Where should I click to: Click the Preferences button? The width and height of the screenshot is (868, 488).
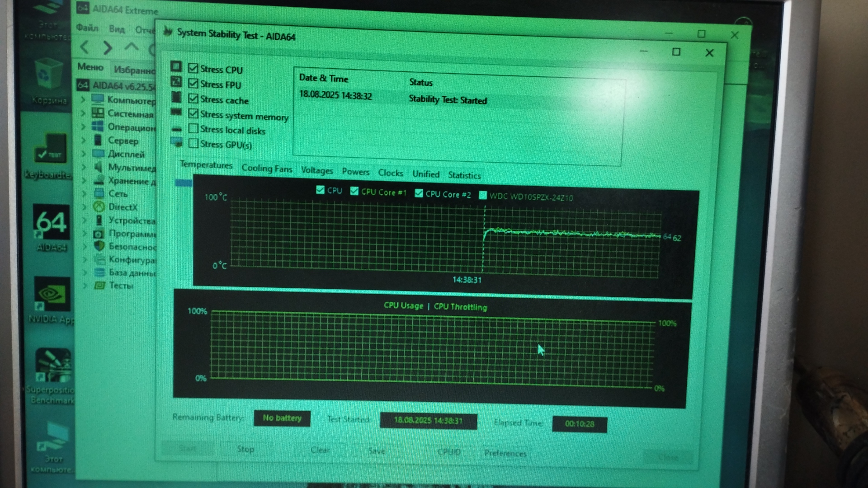(x=505, y=453)
